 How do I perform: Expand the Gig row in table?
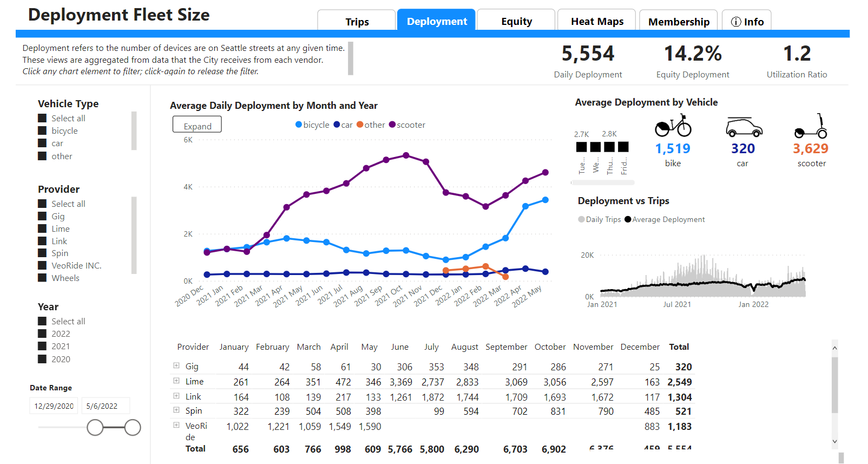(176, 366)
